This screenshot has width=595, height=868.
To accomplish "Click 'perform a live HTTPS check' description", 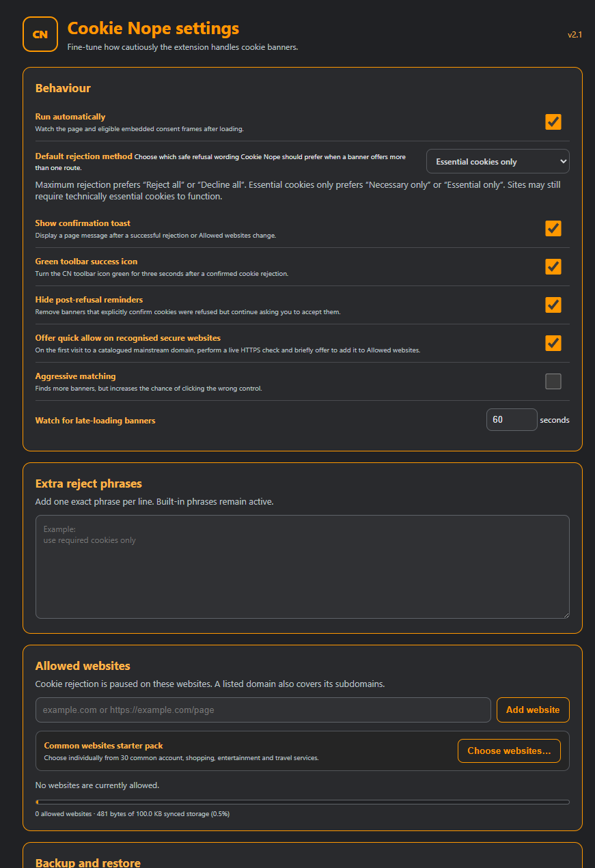I will click(228, 350).
